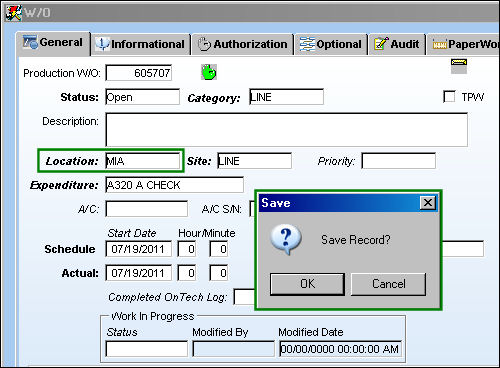Close the Save dialog with X

coord(428,203)
